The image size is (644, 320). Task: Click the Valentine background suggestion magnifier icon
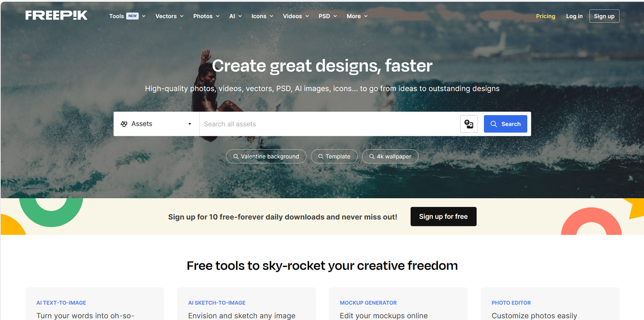(236, 156)
